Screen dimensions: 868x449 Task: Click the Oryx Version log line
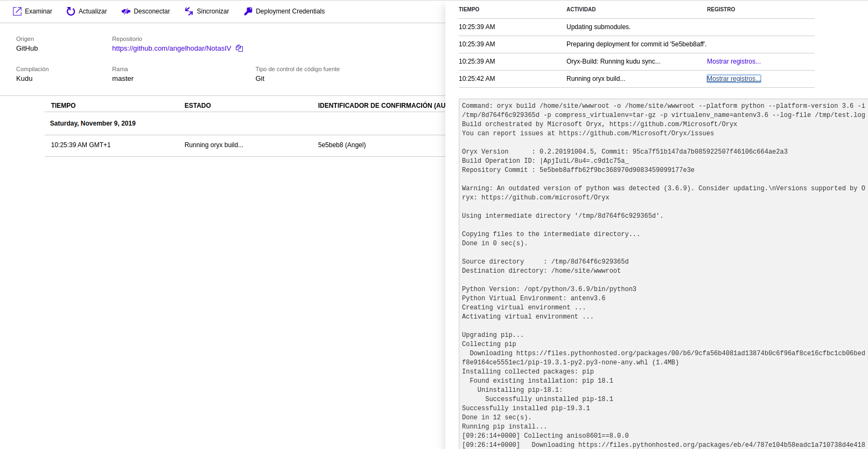tap(625, 151)
